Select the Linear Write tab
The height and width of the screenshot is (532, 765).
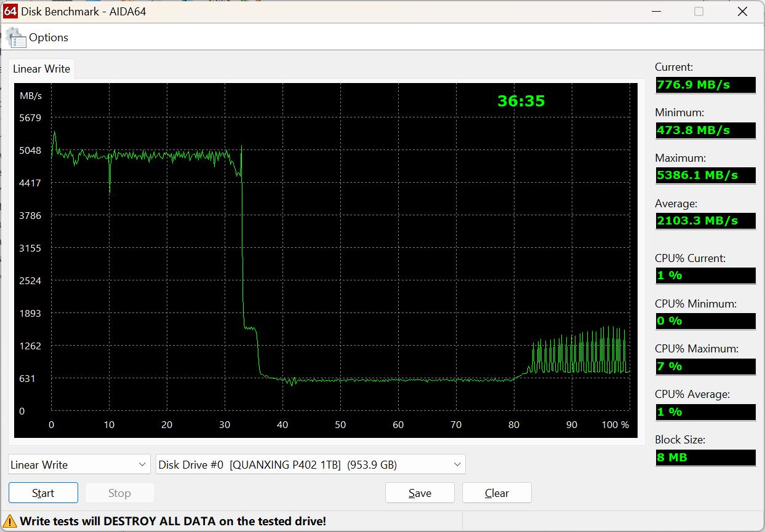41,69
